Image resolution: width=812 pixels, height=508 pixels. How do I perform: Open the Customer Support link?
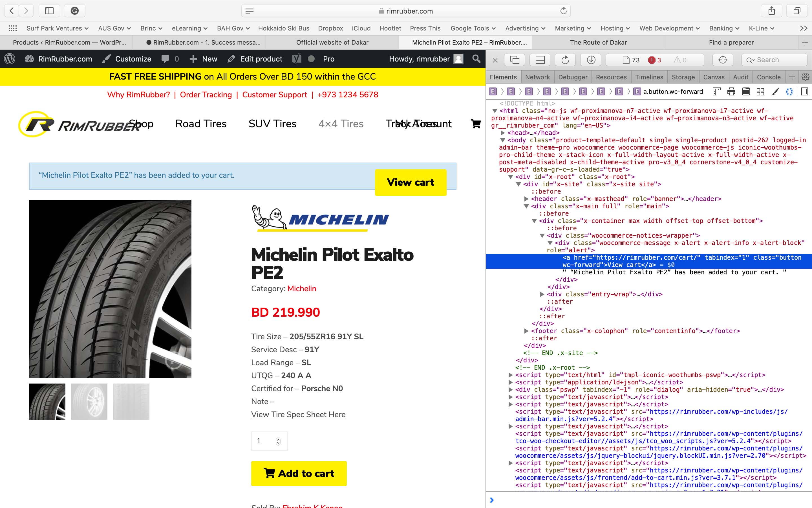click(x=274, y=95)
